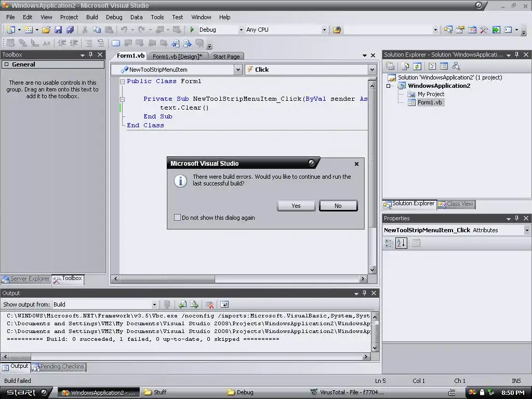Click the Alphabetical sort icon in Properties
532x399 pixels.
coord(401,243)
